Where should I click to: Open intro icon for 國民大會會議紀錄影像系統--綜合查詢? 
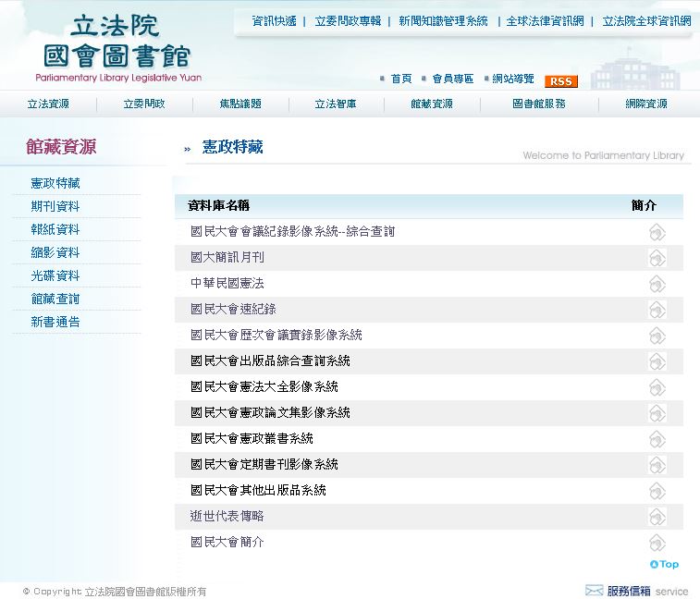[657, 232]
